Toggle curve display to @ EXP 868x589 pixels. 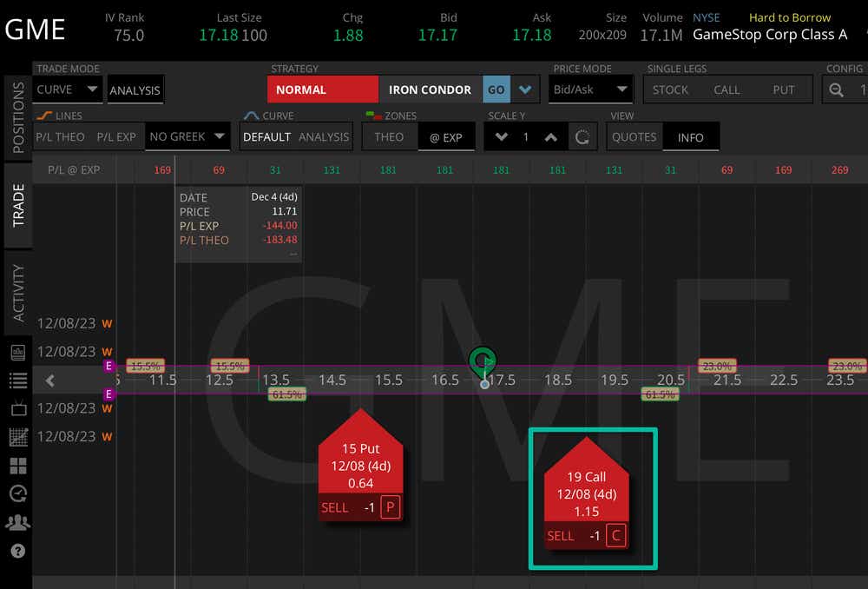[x=446, y=136]
